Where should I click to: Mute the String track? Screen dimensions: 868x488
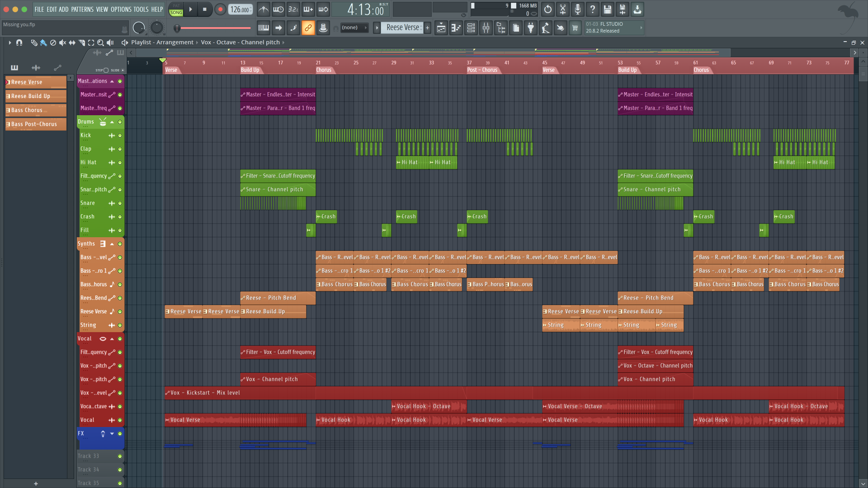[x=120, y=325]
